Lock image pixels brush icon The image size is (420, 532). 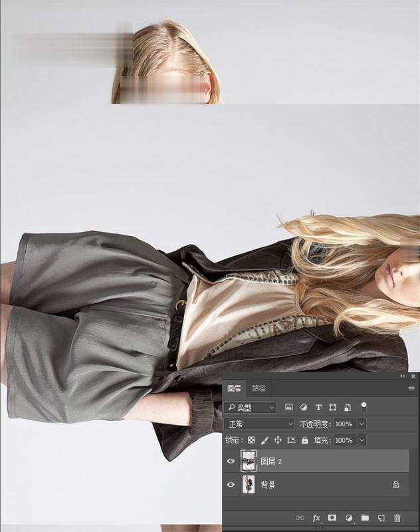(264, 440)
